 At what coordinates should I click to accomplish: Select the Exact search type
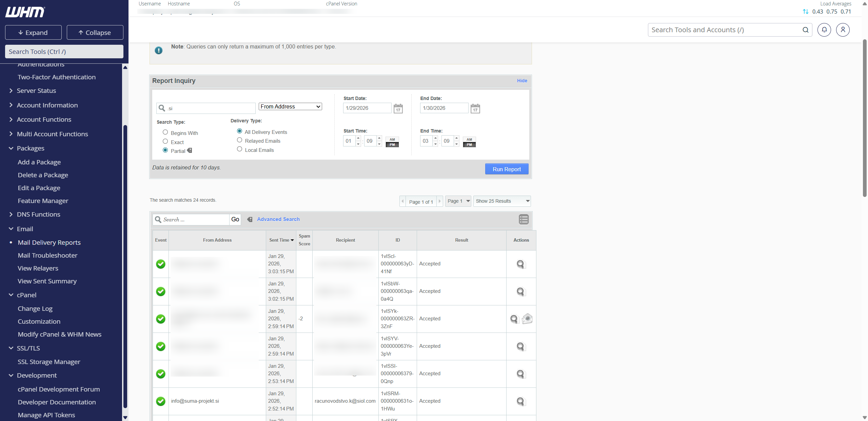pyautogui.click(x=165, y=141)
